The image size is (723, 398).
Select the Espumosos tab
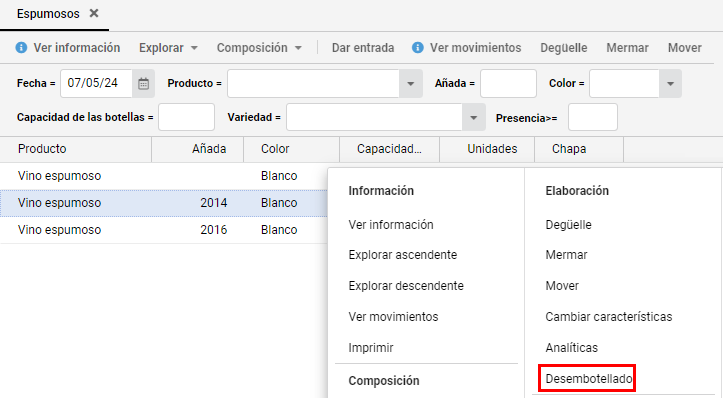48,14
